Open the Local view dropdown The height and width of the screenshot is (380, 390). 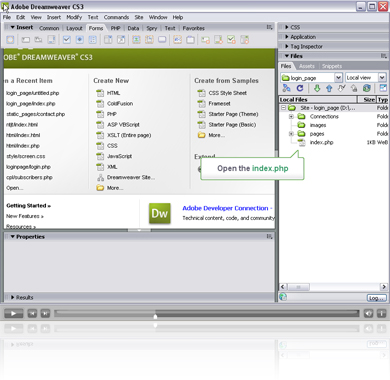click(382, 78)
